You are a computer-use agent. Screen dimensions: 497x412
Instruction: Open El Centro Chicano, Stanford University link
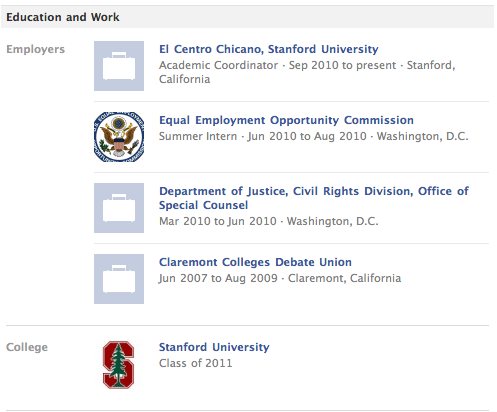[x=269, y=49]
